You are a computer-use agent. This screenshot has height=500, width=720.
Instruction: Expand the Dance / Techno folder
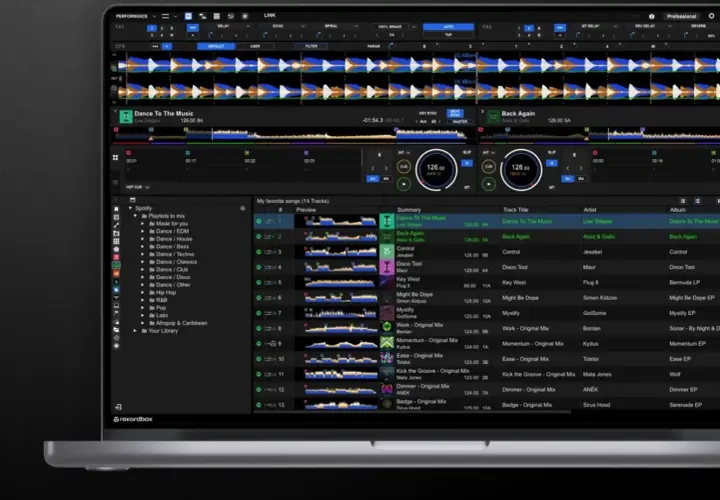coord(142,254)
